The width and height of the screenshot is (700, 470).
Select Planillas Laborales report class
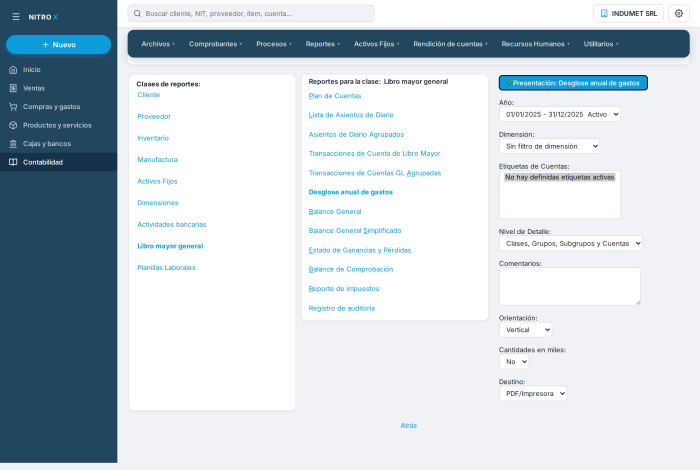click(x=167, y=268)
